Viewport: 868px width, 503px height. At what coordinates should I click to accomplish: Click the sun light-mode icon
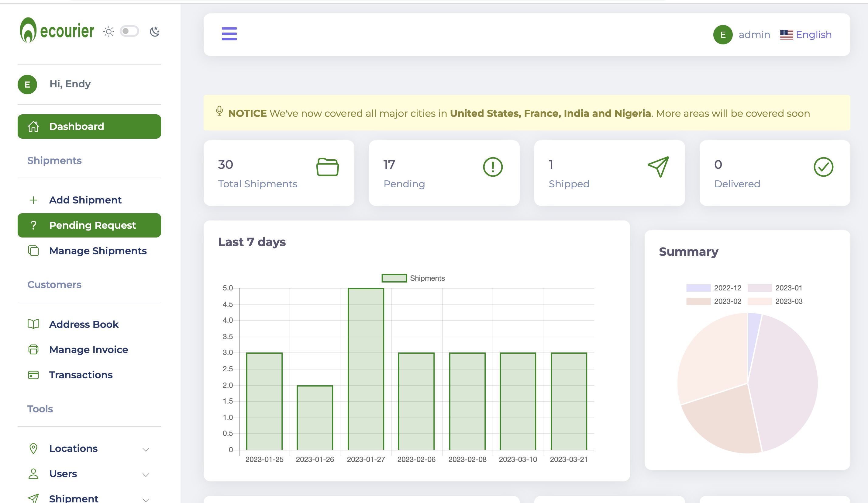click(x=108, y=32)
